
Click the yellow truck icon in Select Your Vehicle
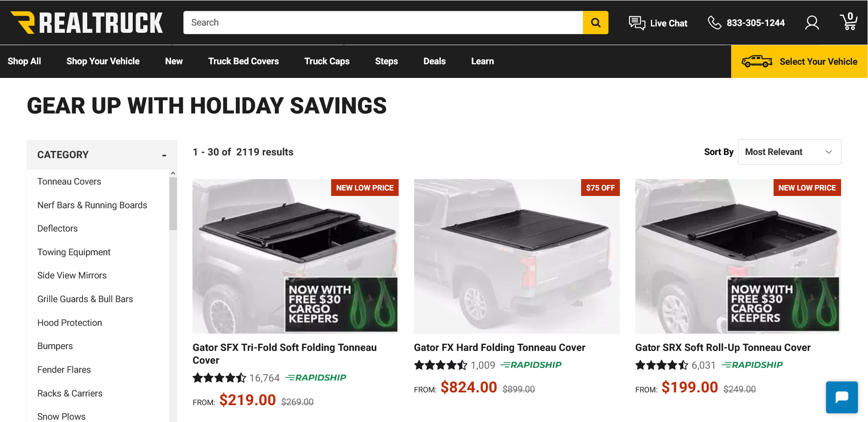tap(757, 62)
